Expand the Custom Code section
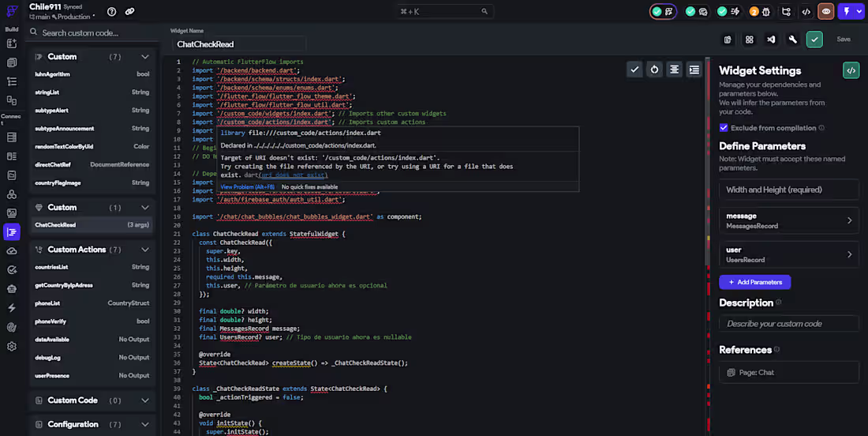The width and height of the screenshot is (868, 436). [x=145, y=400]
